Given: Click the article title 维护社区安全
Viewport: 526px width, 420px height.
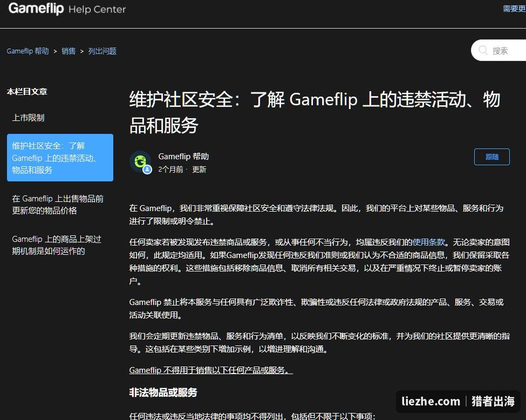Looking at the screenshot, I should pos(315,112).
